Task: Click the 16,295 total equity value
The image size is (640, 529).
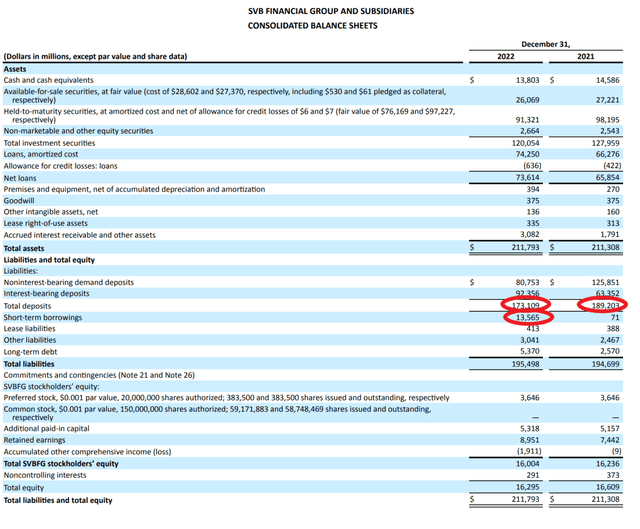Action: [527, 487]
